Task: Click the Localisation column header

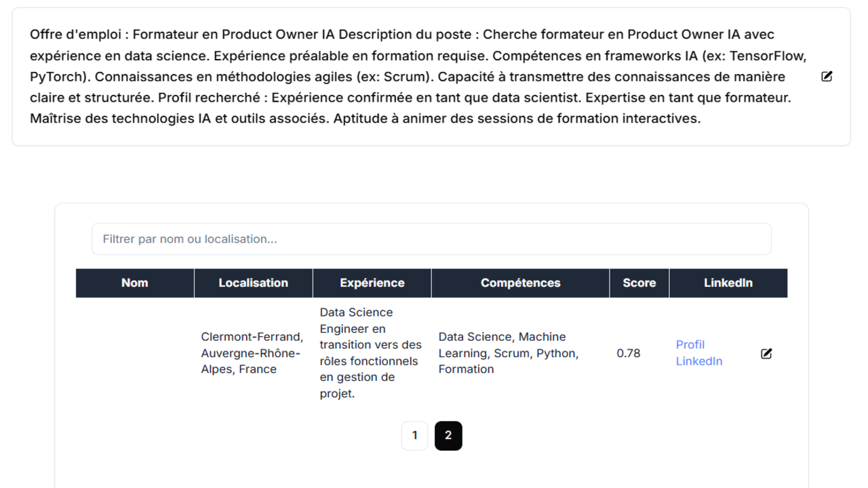Action: pos(254,283)
